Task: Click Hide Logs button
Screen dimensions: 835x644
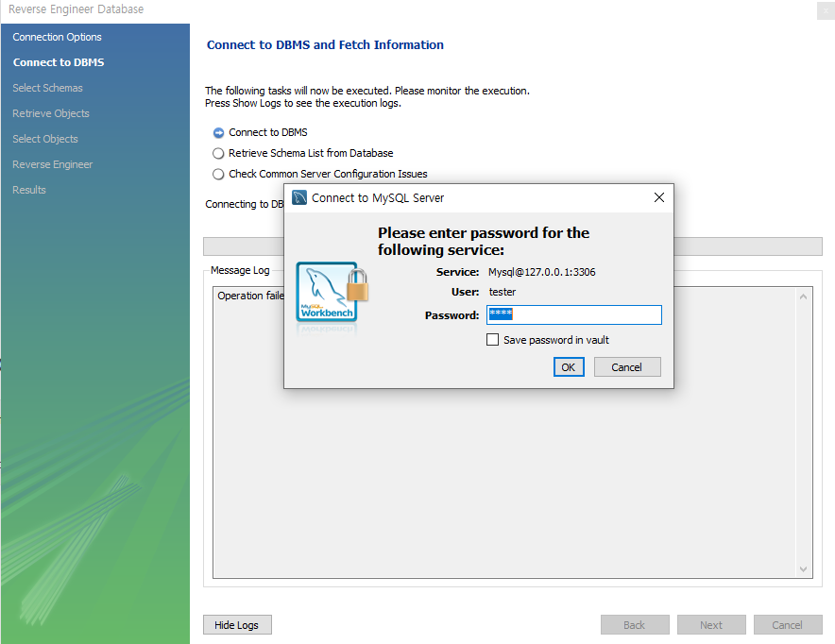Action: [x=237, y=625]
